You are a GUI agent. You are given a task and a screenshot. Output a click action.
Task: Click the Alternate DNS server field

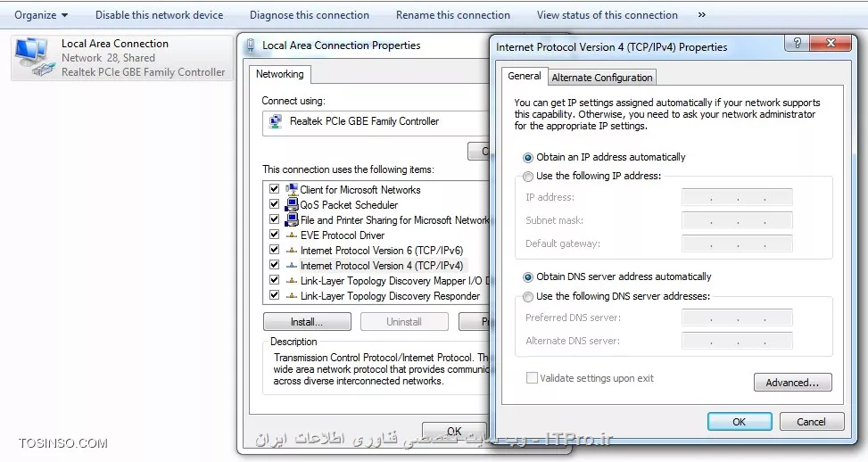coord(737,342)
